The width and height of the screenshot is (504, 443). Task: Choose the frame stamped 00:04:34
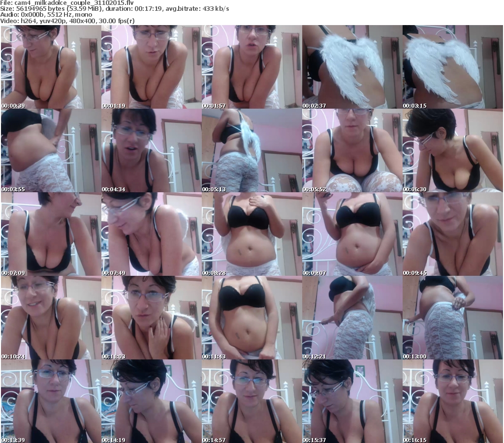(x=152, y=150)
